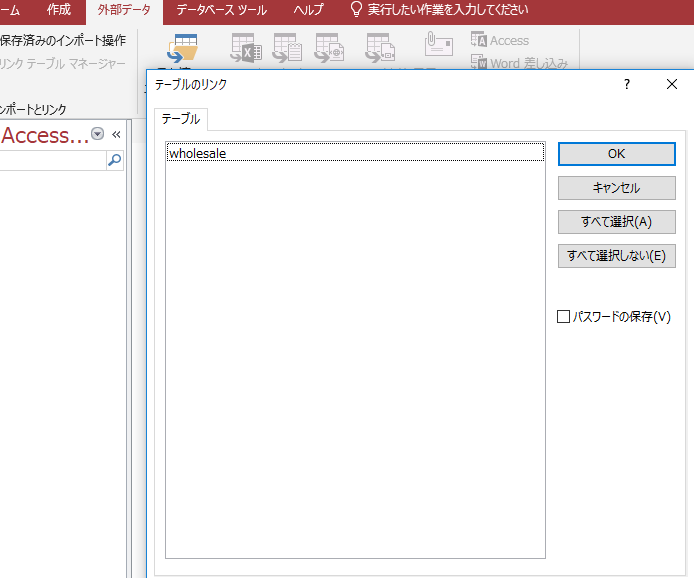Click the text file export icon
694x578 pixels.
tap(287, 49)
